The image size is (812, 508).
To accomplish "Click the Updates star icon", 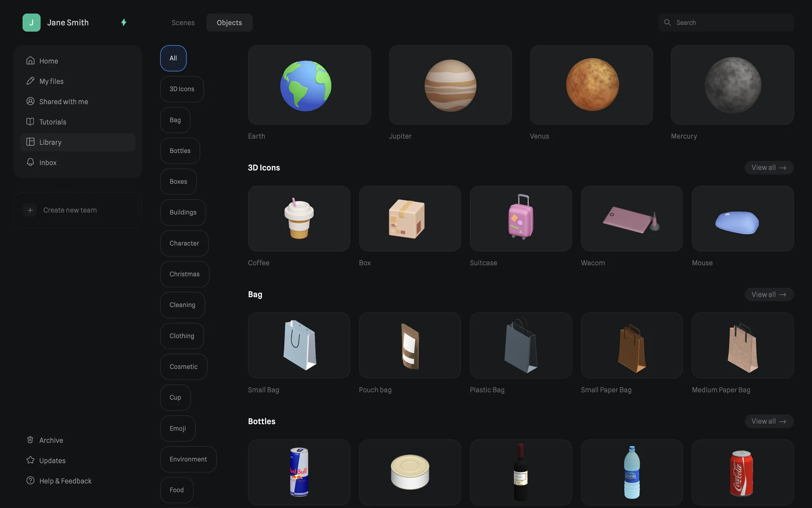I will [x=30, y=460].
